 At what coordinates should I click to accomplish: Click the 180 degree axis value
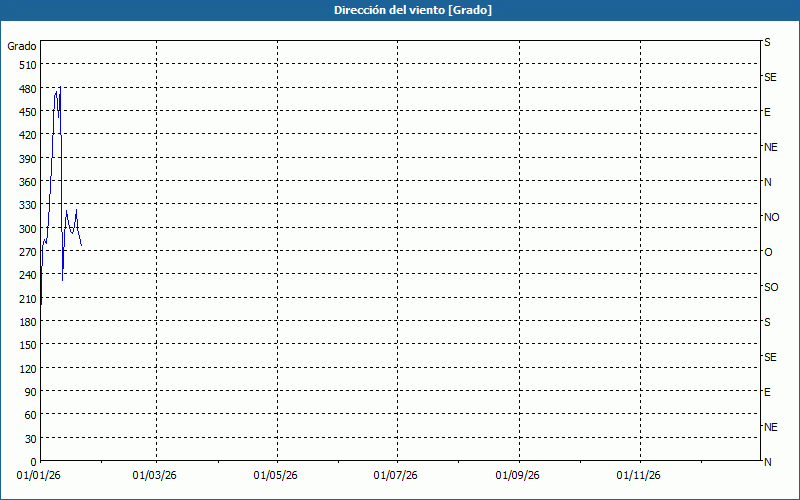(x=27, y=322)
